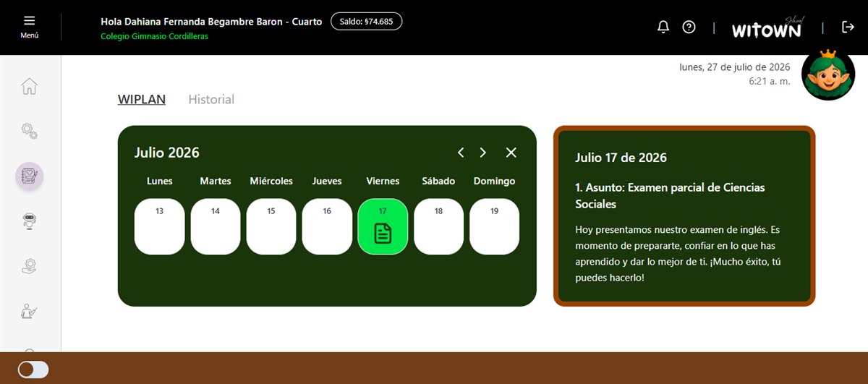The width and height of the screenshot is (868, 384).
Task: Click the Hola Dahiana Fernanda greeting
Action: point(212,22)
